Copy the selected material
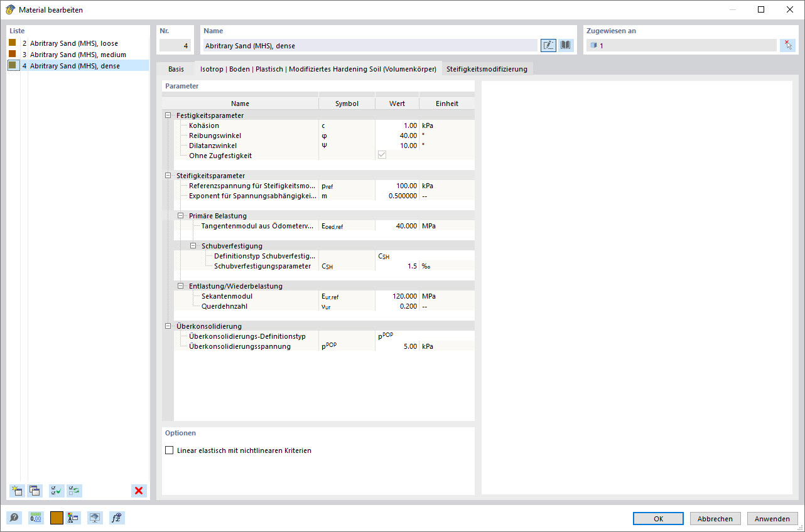This screenshot has width=805, height=532. coord(36,491)
